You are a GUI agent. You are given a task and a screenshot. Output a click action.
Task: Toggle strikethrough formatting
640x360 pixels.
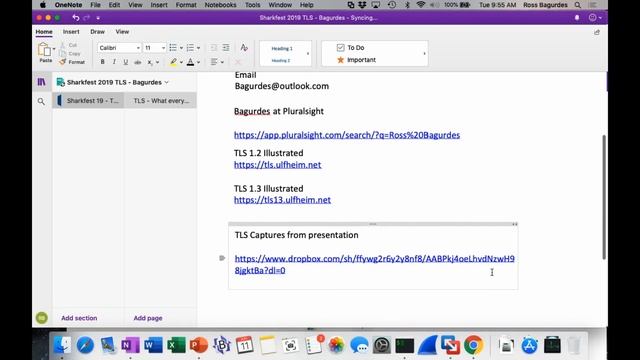click(138, 62)
